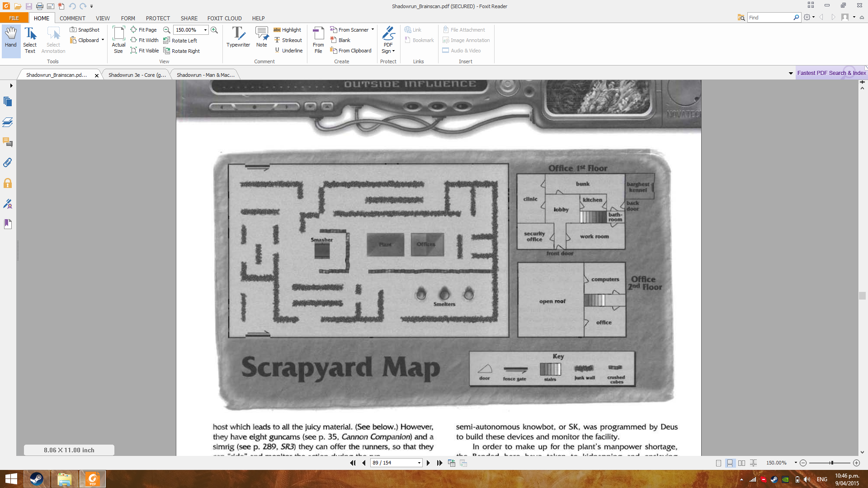Open the layers panel in sidebar
The width and height of the screenshot is (868, 488).
coord(8,122)
